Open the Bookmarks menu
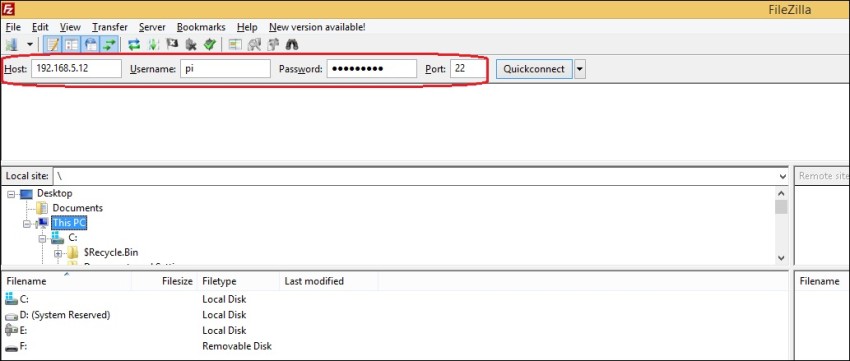 201,27
